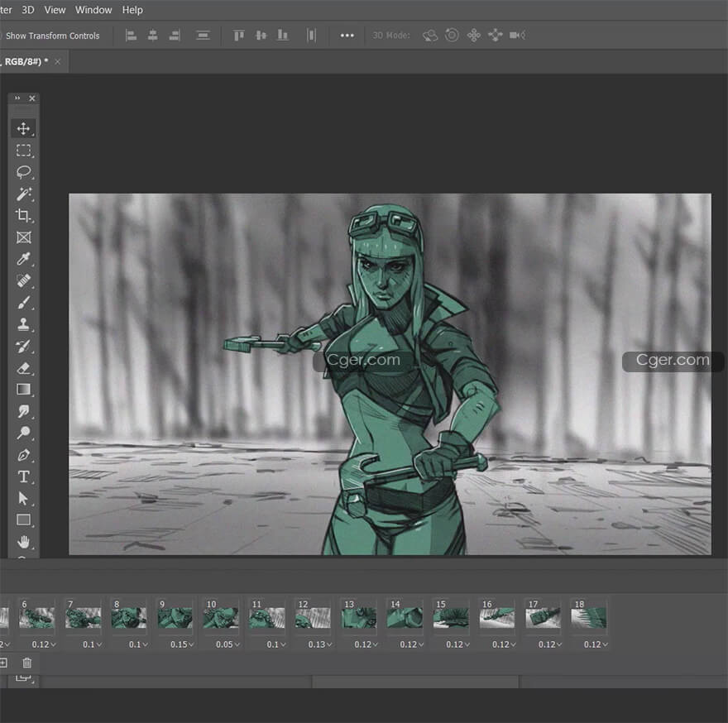This screenshot has width=728, height=723.
Task: Click the trash icon to delete frame
Action: (x=27, y=663)
